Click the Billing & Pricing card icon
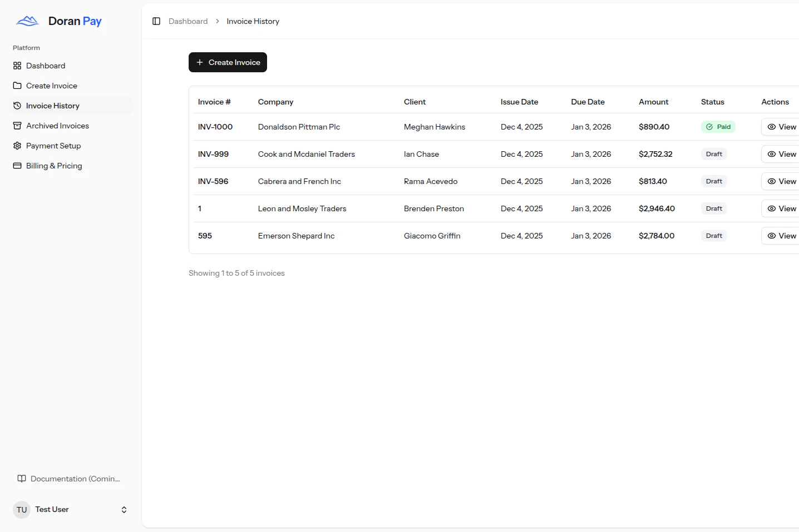This screenshot has height=532, width=799. (x=17, y=166)
